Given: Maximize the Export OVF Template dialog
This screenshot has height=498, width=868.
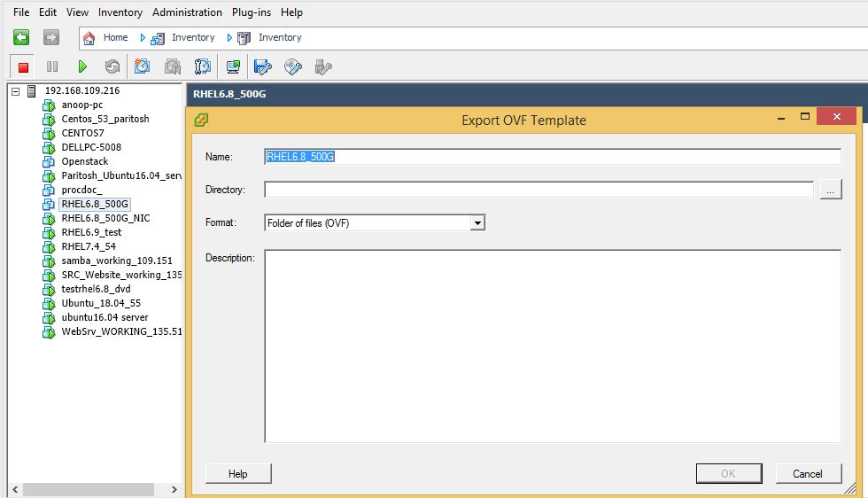Looking at the screenshot, I should 805,116.
